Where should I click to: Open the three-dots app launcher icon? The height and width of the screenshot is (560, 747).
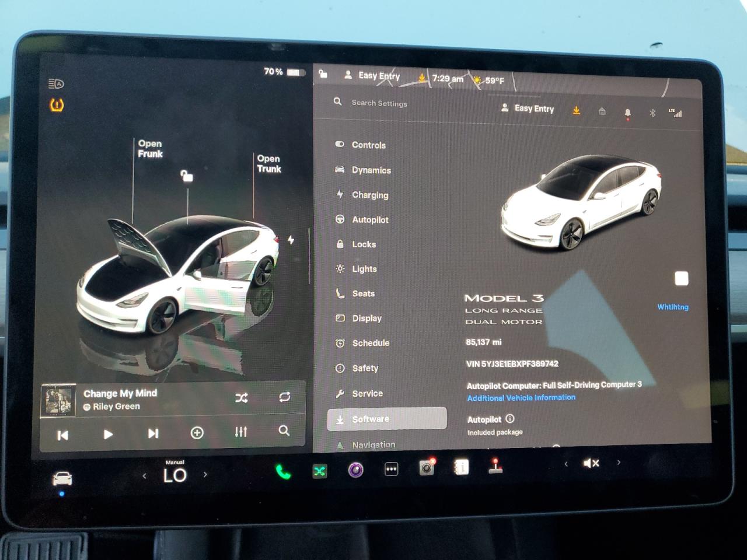pos(391,469)
